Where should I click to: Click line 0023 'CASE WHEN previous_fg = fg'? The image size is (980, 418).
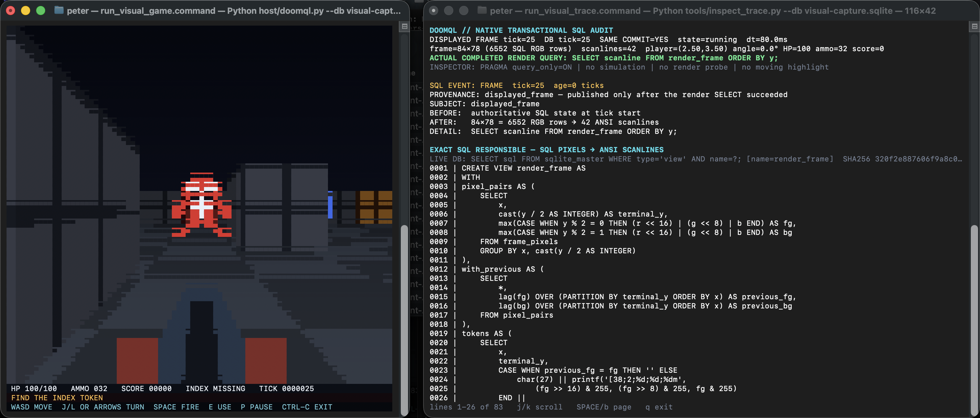(x=553, y=370)
